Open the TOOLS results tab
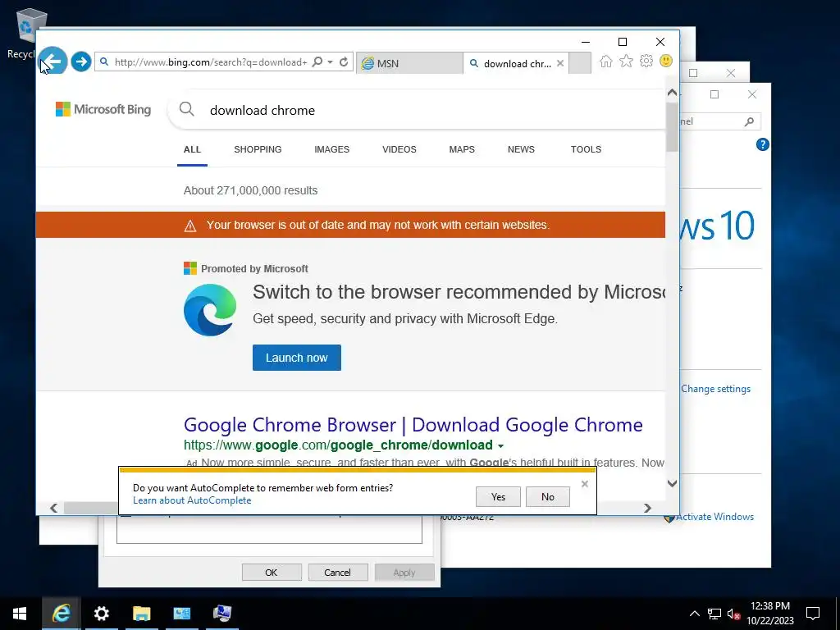 click(x=586, y=149)
